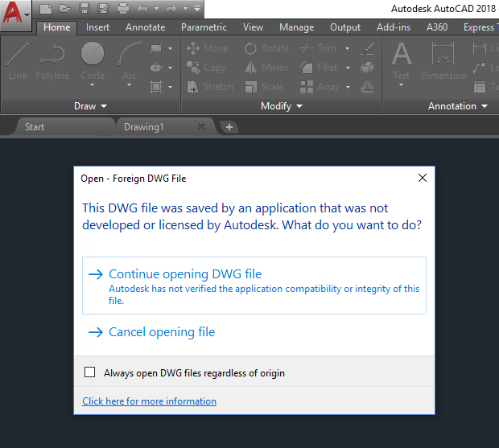The height and width of the screenshot is (448, 499).
Task: Select the Line tool
Action: 18,61
